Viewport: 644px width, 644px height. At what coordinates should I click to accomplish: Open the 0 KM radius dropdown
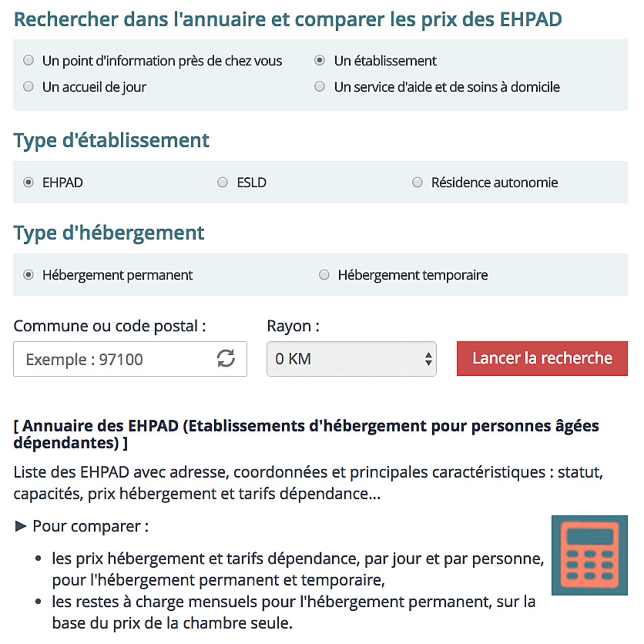(x=351, y=359)
